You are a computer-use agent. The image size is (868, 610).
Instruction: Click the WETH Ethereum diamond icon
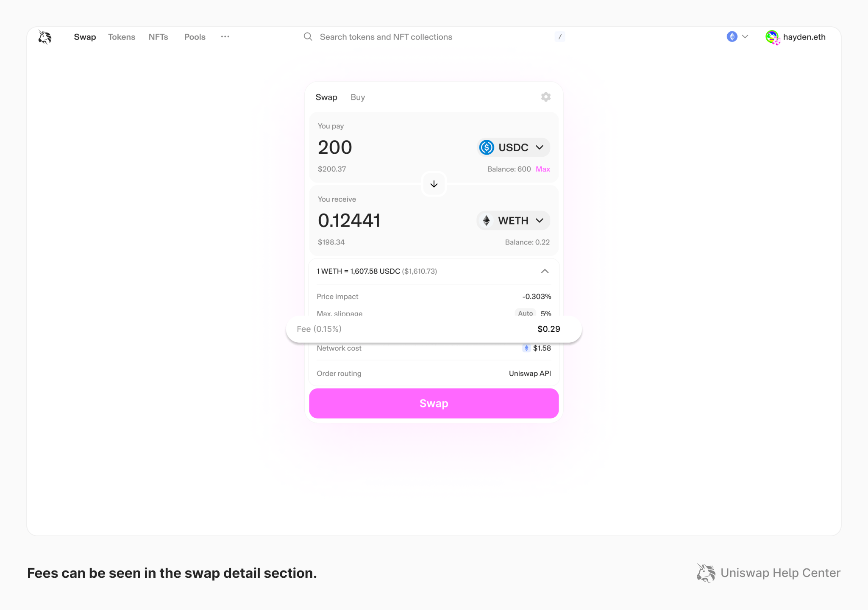[x=487, y=220]
